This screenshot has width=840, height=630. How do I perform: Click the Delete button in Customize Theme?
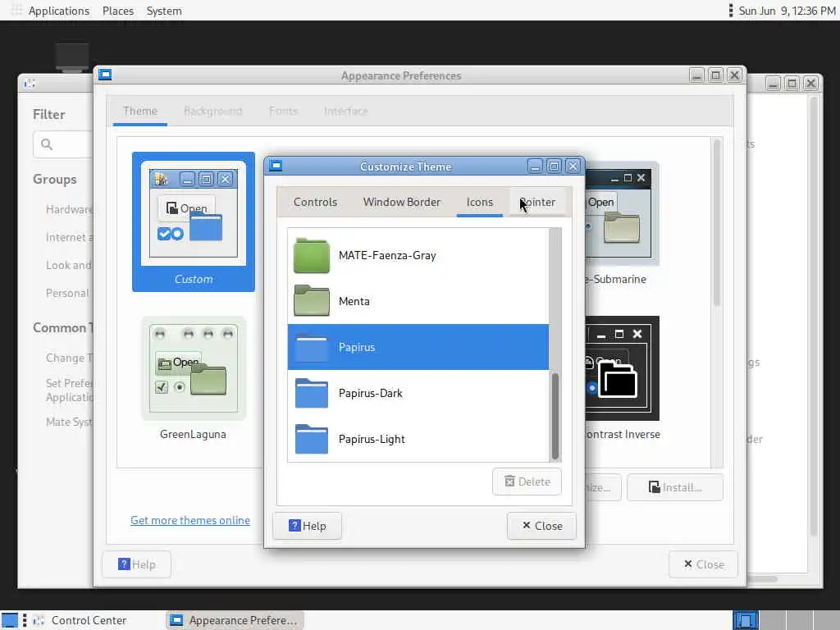527,482
